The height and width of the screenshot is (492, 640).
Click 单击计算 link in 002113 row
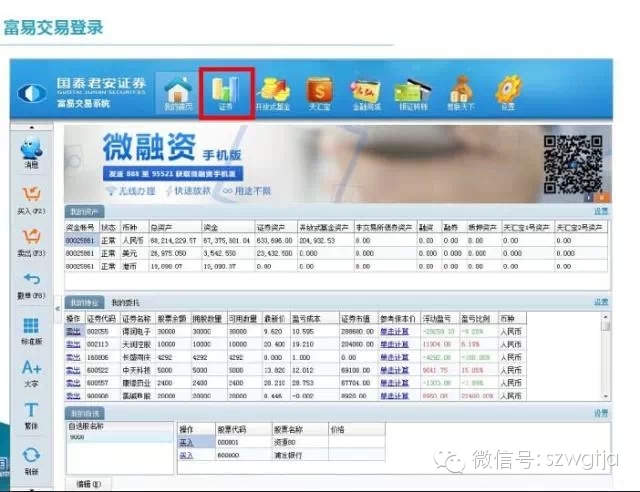394,344
